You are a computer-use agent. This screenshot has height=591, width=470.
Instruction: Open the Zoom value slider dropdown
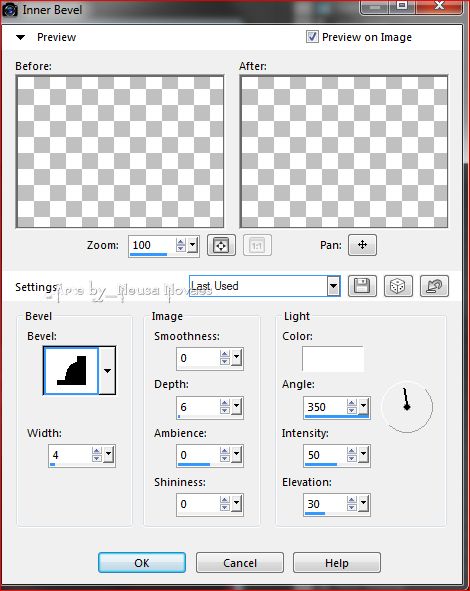click(x=192, y=245)
